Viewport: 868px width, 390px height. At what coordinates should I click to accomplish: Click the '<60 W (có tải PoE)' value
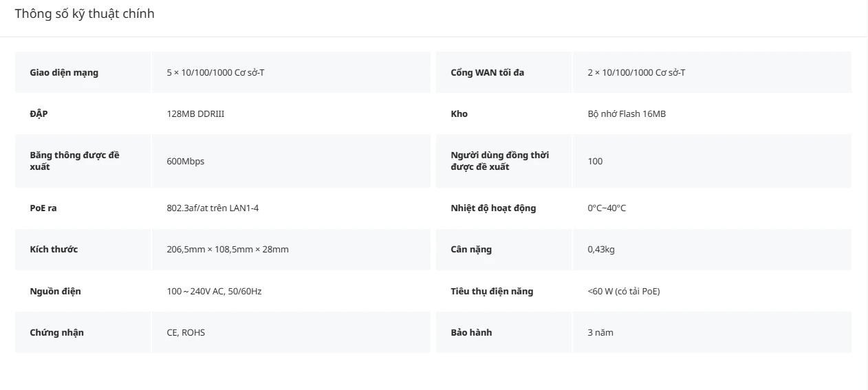pyautogui.click(x=624, y=291)
